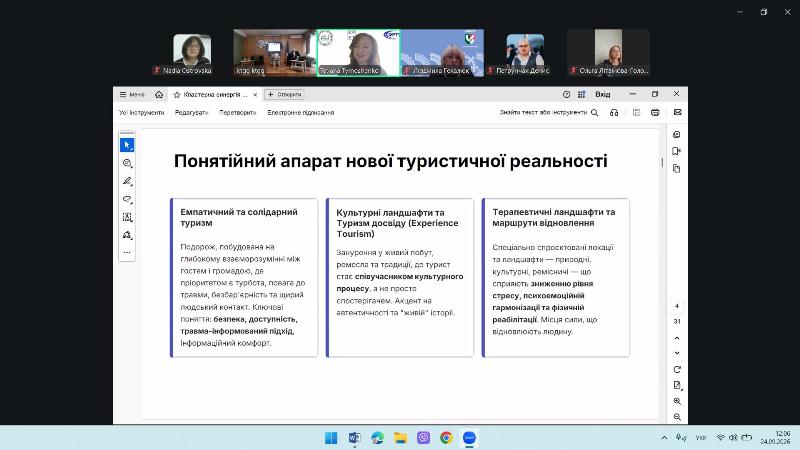The image size is (800, 450).
Task: Open File Explorer from taskbar
Action: point(401,438)
